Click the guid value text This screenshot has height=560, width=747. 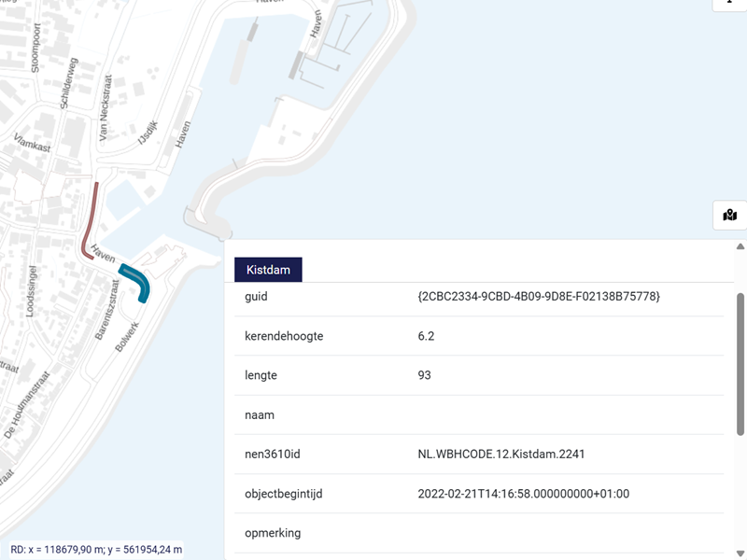tap(539, 296)
